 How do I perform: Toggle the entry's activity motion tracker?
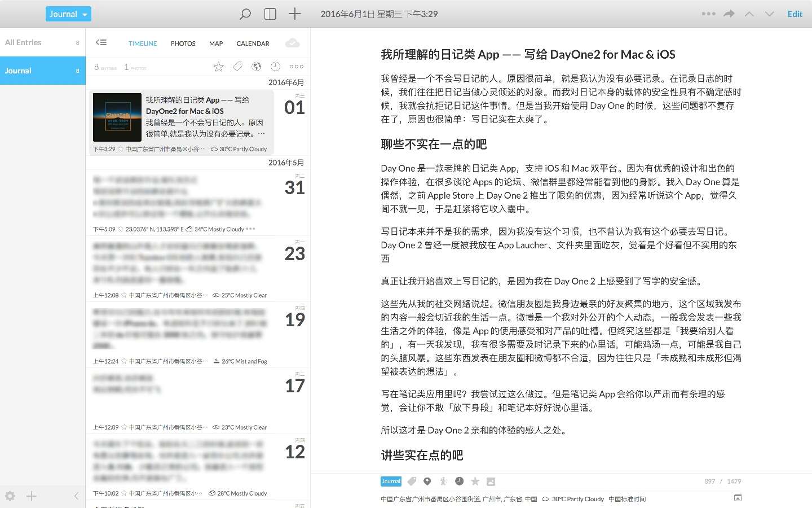444,481
